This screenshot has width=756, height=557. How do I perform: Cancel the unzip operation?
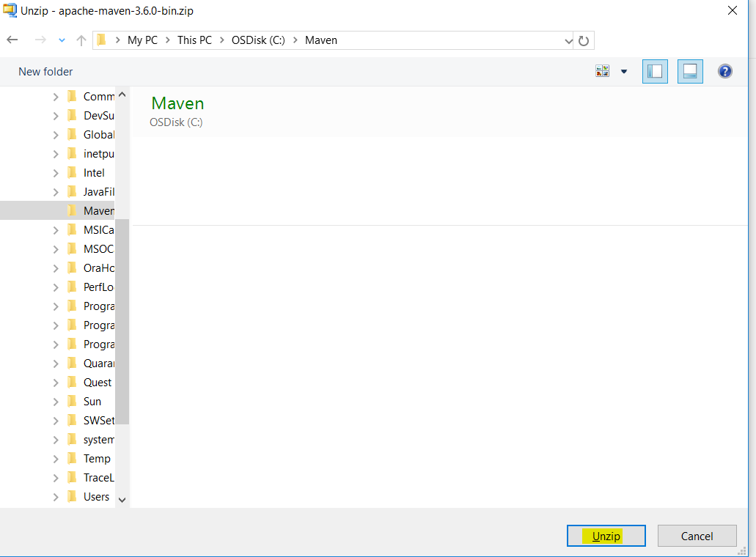coord(697,536)
